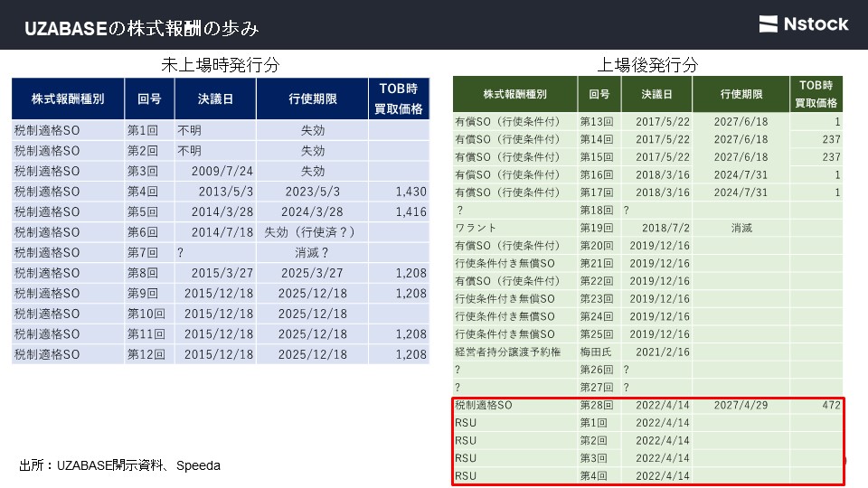Click TOB時買取価格 header in the 上場後発行分 table
Screen dimensions: 868x488
click(816, 94)
